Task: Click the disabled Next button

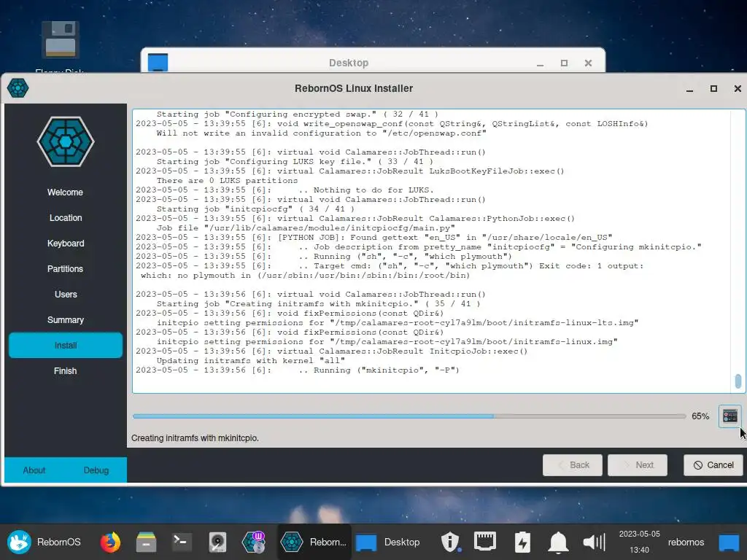Action: pyautogui.click(x=638, y=464)
